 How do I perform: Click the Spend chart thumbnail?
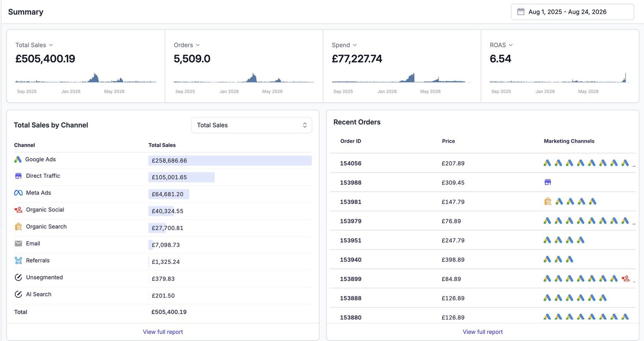click(x=402, y=77)
